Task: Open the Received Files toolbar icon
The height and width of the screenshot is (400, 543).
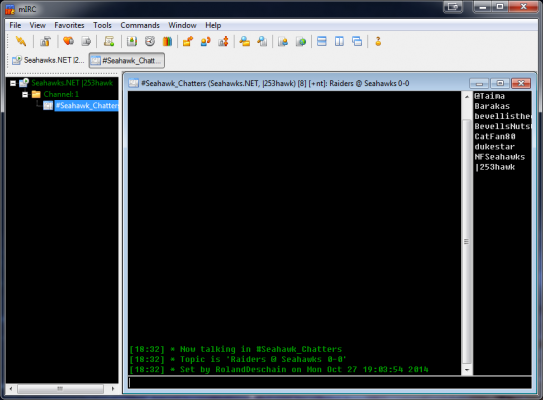Action: coord(245,42)
